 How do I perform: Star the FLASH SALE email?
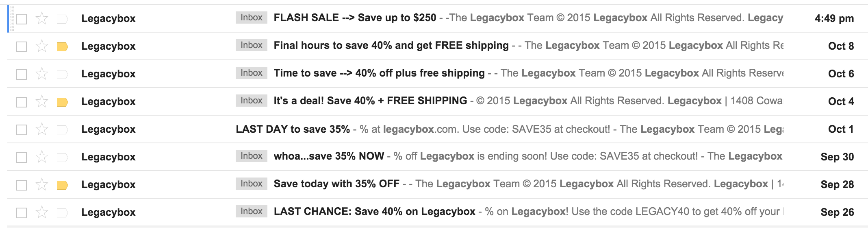42,18
